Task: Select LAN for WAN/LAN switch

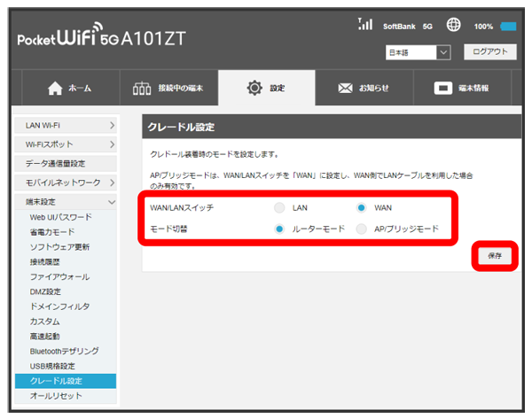Action: pyautogui.click(x=279, y=207)
